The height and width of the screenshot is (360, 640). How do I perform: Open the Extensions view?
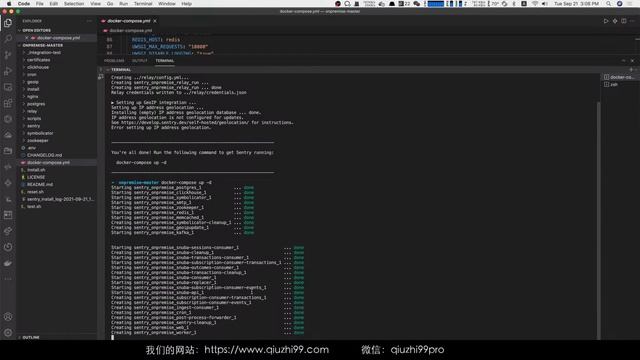click(8, 103)
